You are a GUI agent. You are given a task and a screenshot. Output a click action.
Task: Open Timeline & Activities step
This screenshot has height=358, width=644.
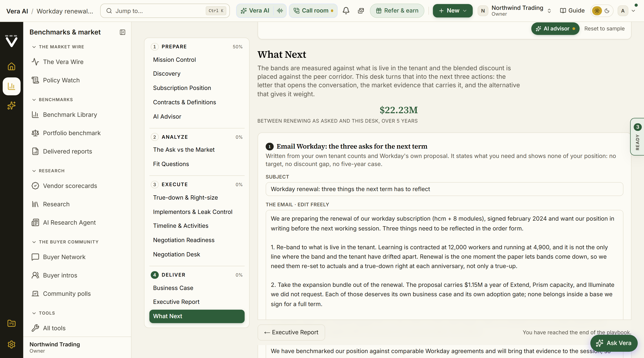197,226
